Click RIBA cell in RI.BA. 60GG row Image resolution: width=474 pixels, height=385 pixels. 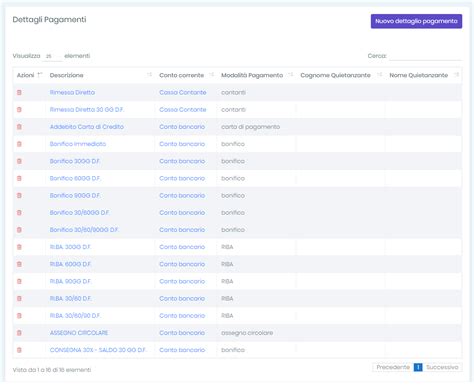227,264
